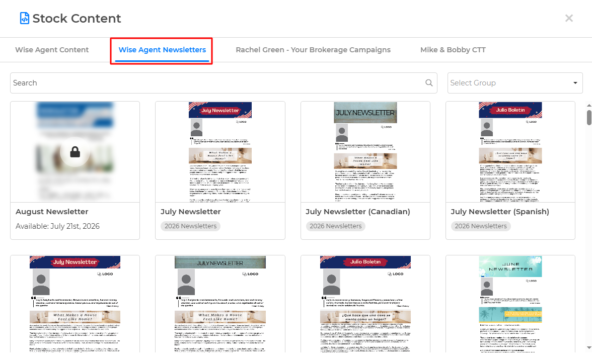Screen dimensions: 592x364
Task: Open the second-row teal JULY NEWSLETTER thumbnail
Action: click(220, 304)
